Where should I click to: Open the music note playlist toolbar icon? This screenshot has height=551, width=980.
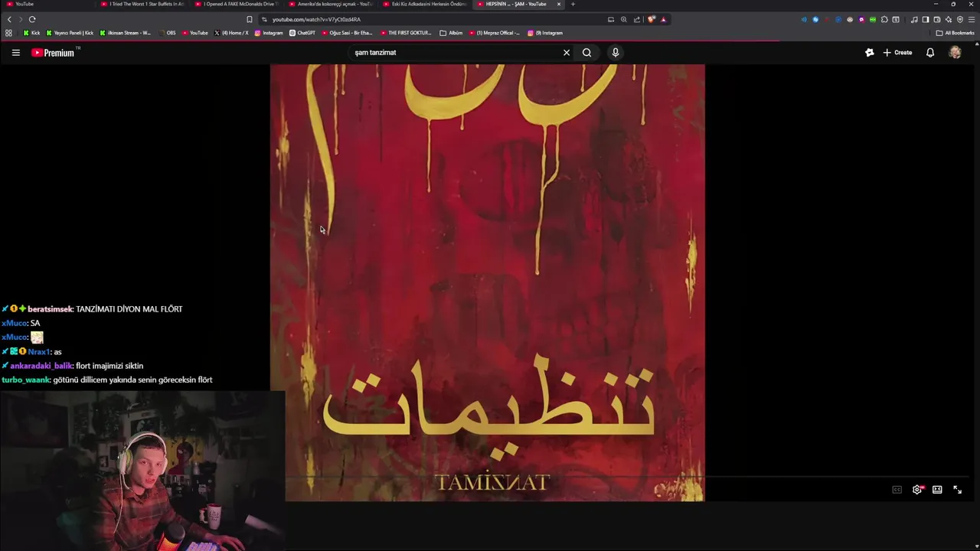point(914,19)
